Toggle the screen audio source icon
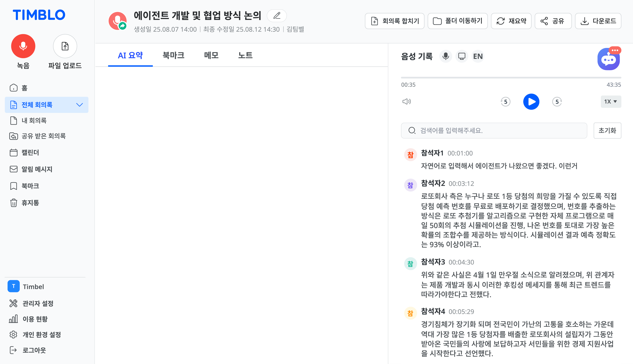This screenshot has height=364, width=633. [461, 56]
